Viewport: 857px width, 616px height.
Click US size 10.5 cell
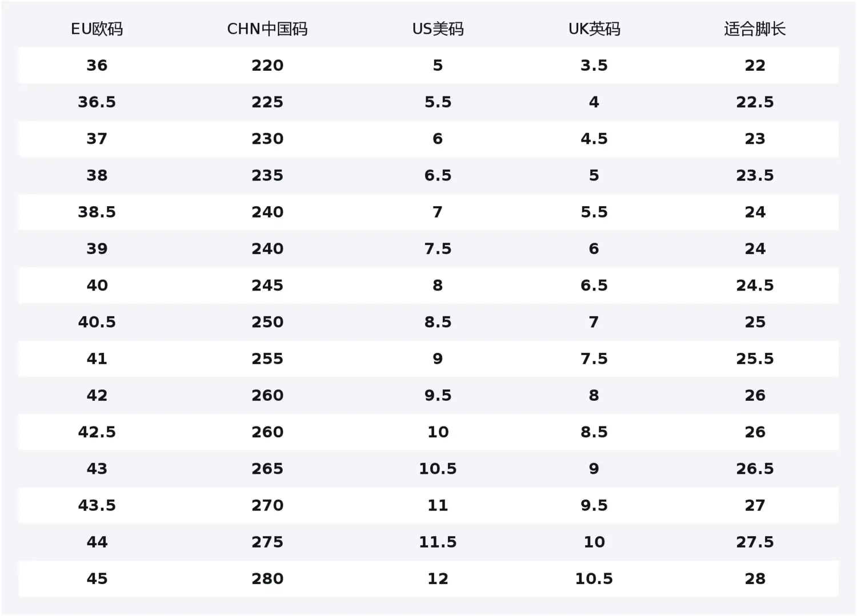(438, 469)
